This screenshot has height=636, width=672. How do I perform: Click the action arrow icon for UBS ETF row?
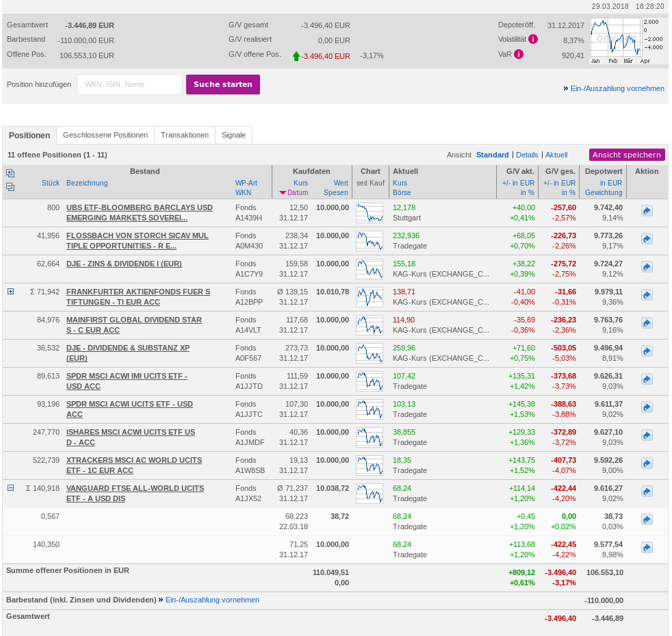pos(647,211)
